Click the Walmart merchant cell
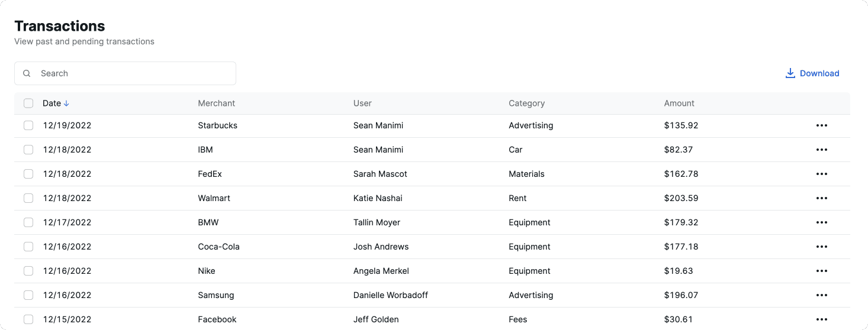This screenshot has height=330, width=868. [x=214, y=198]
